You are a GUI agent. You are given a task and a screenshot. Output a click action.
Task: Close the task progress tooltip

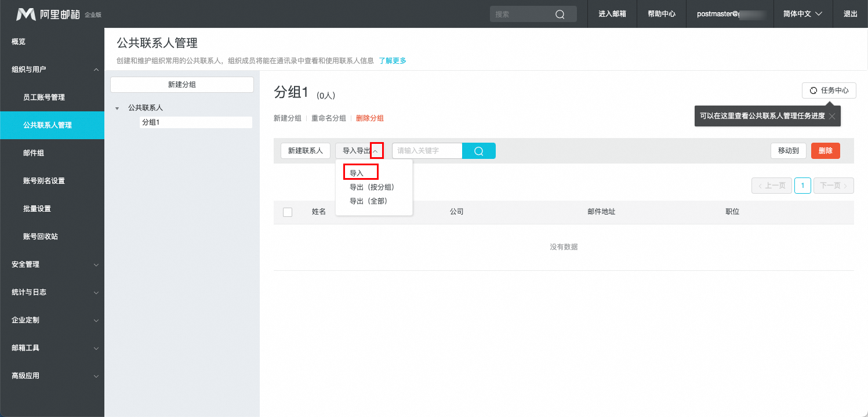tap(831, 116)
